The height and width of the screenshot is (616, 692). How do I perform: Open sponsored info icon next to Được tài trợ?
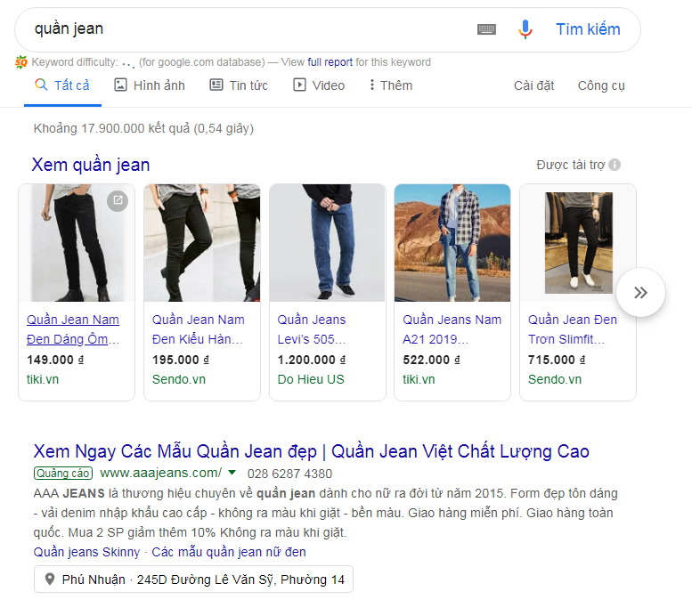615,165
